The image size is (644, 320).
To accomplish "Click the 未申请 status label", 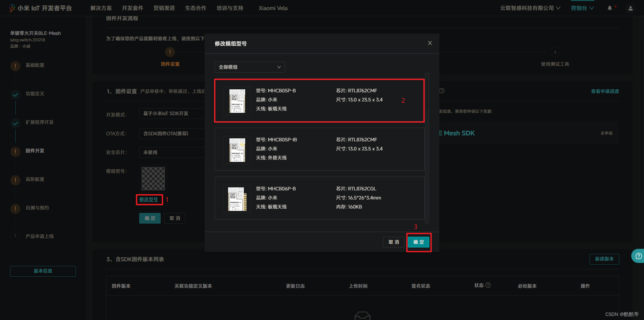I will (x=606, y=133).
